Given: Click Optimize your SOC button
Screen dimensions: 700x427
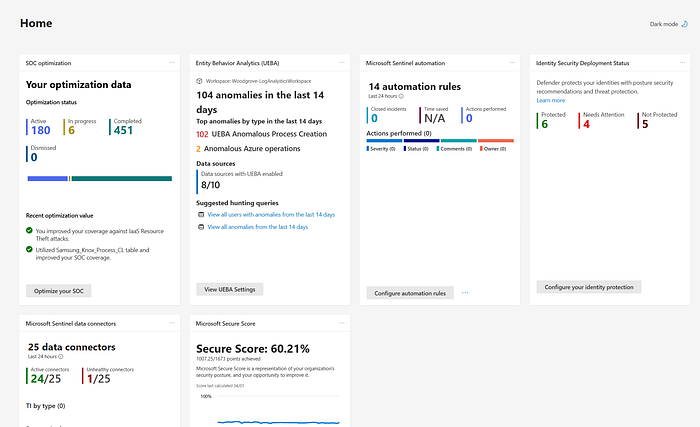Looking at the screenshot, I should pyautogui.click(x=58, y=291).
